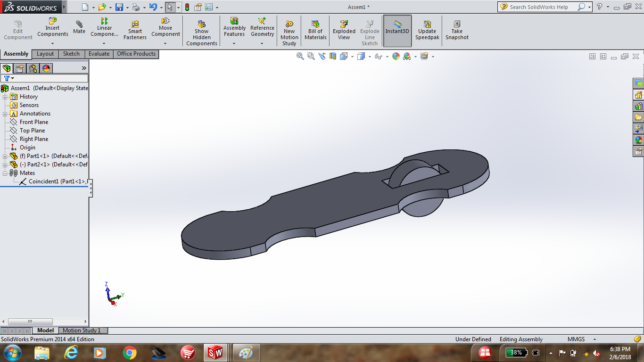The image size is (644, 362).
Task: Expand the Part2<1> component node
Action: [x=5, y=165]
